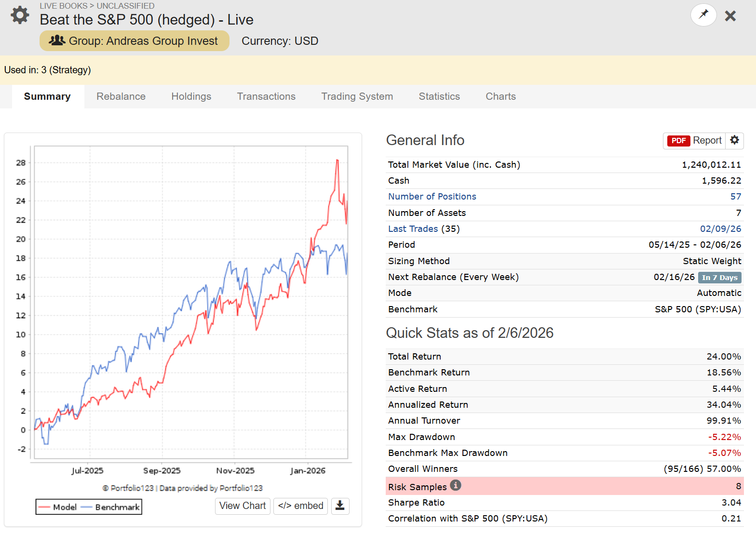Click the </> embed button
756x535 pixels.
[300, 506]
